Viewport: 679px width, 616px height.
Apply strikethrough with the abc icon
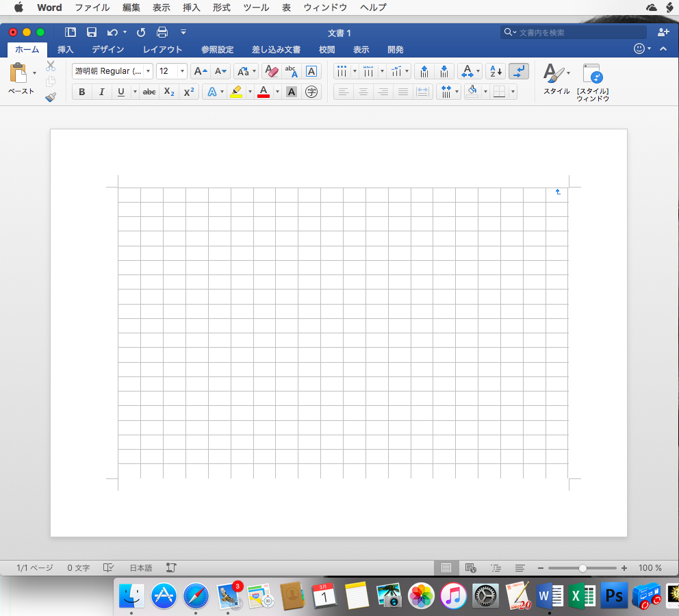[x=149, y=92]
